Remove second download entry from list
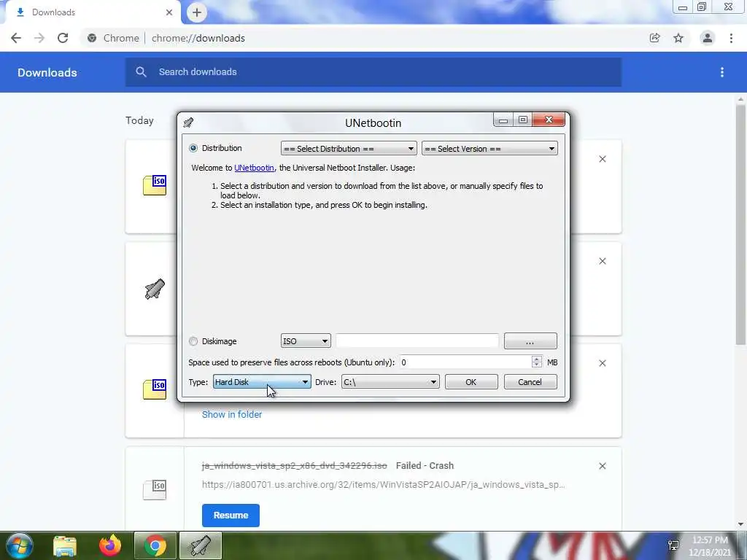 point(603,261)
